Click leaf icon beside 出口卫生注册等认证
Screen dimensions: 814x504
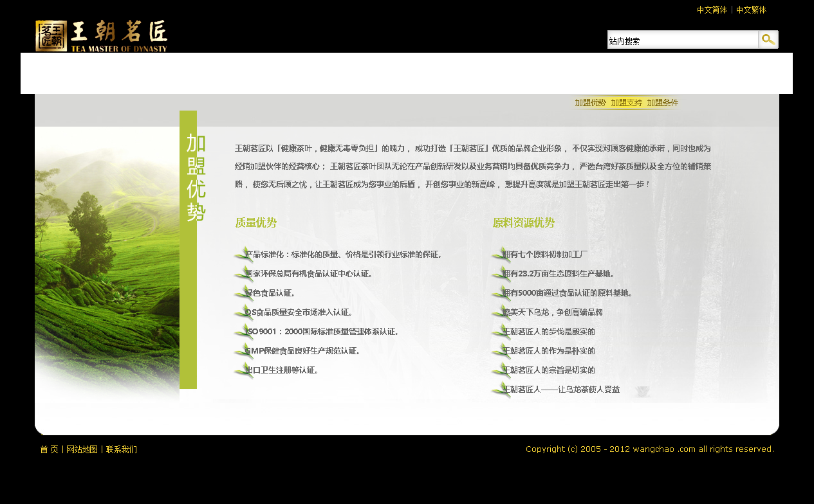[x=243, y=371]
